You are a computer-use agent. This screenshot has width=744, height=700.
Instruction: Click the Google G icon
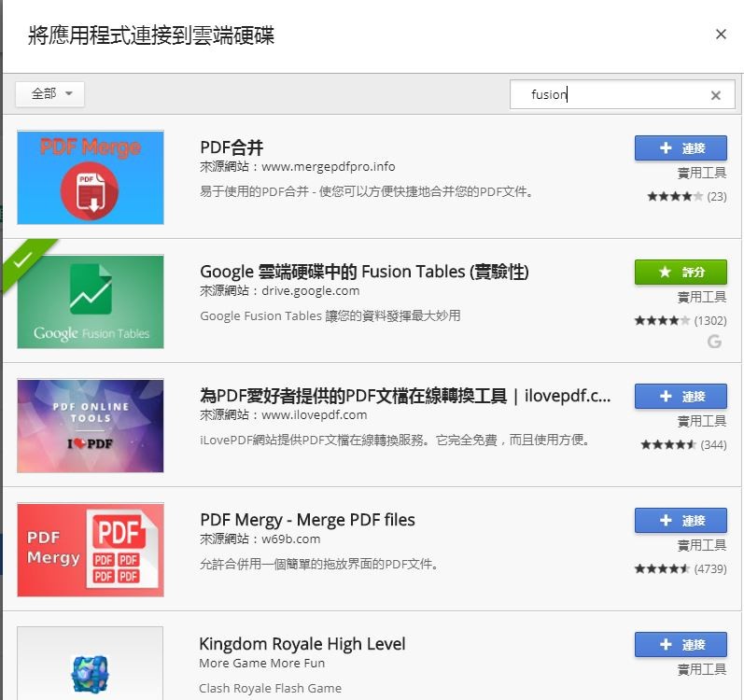[x=714, y=341]
